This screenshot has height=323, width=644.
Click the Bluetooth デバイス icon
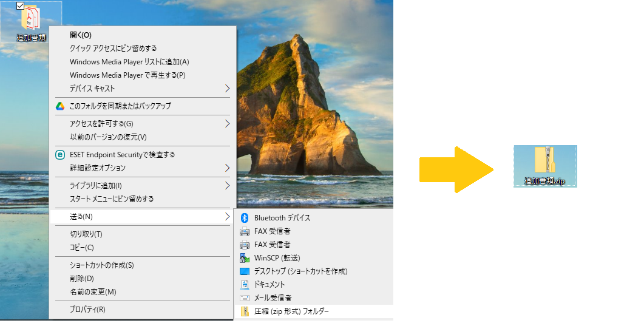point(245,218)
